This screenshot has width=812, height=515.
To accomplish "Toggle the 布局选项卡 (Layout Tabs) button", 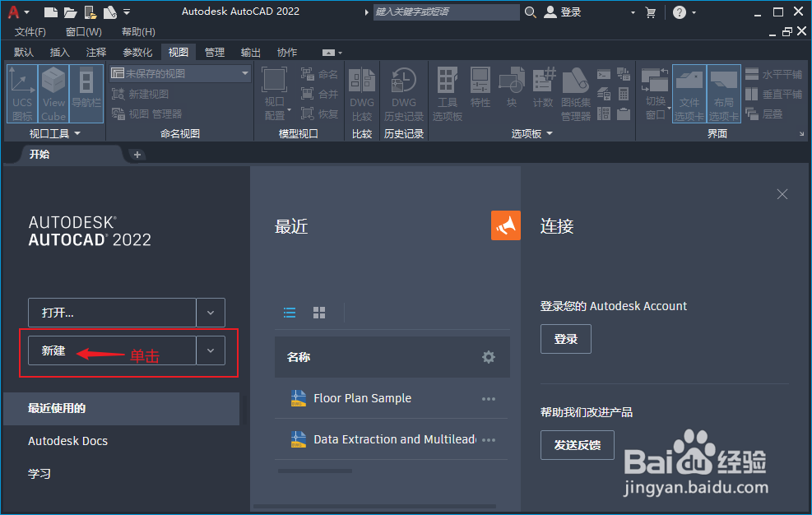I will coord(723,94).
